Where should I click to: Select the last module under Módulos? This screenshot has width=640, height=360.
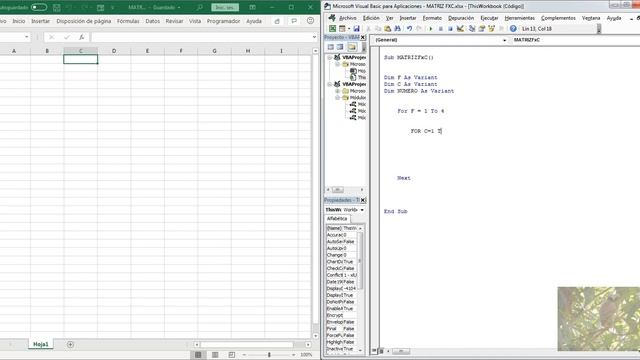point(358,118)
